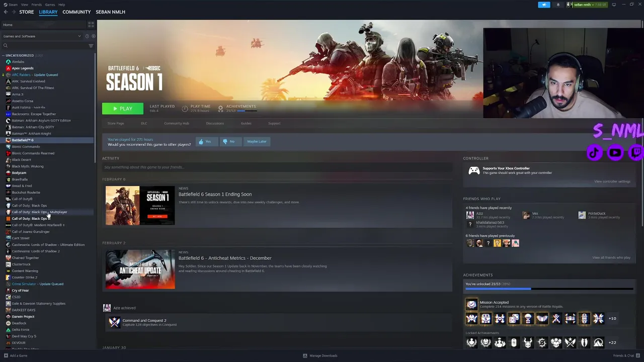Screen dimensions: 644x362
Task: Switch to the COMMUNITY tab
Action: [76, 12]
